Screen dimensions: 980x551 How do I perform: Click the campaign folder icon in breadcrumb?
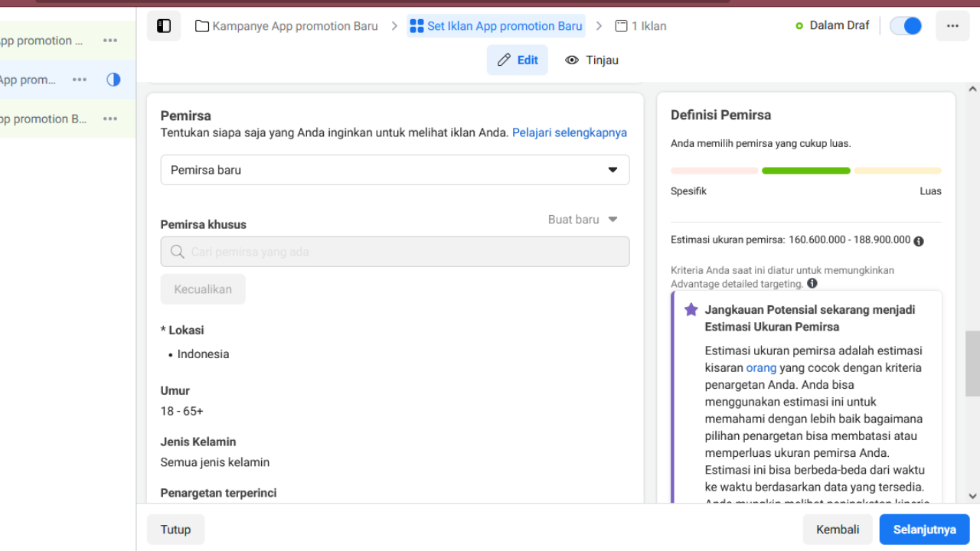202,26
